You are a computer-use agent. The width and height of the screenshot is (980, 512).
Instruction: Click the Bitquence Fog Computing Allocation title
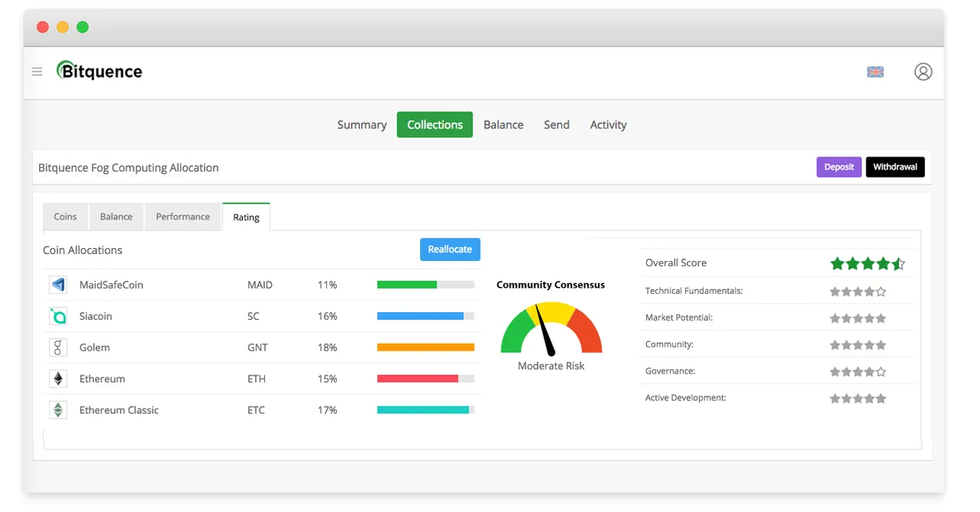tap(129, 168)
